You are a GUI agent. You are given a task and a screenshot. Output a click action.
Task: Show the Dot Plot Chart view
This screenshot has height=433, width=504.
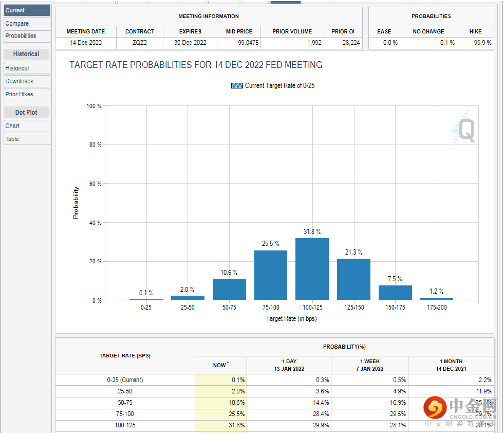(x=27, y=126)
